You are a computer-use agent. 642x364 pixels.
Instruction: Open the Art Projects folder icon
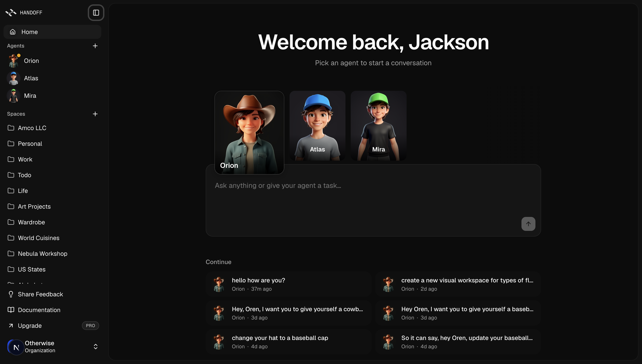tap(11, 206)
